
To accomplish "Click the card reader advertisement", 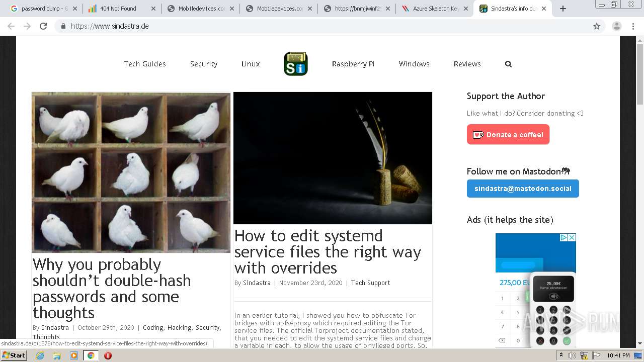I will (x=536, y=291).
